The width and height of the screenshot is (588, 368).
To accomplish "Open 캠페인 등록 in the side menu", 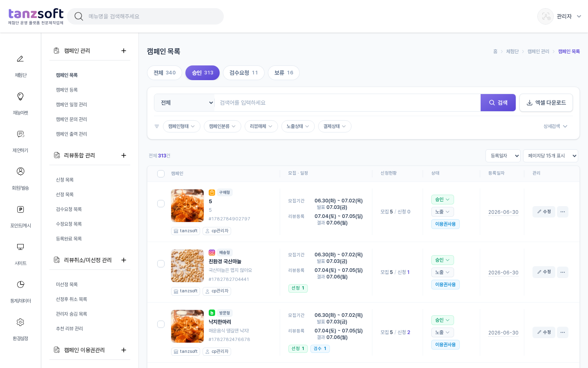I will point(67,90).
